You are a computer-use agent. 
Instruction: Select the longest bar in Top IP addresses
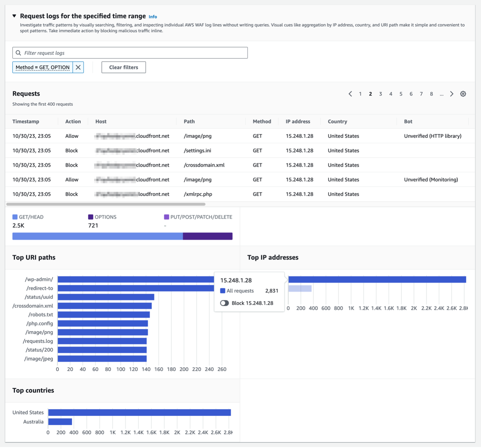click(377, 279)
